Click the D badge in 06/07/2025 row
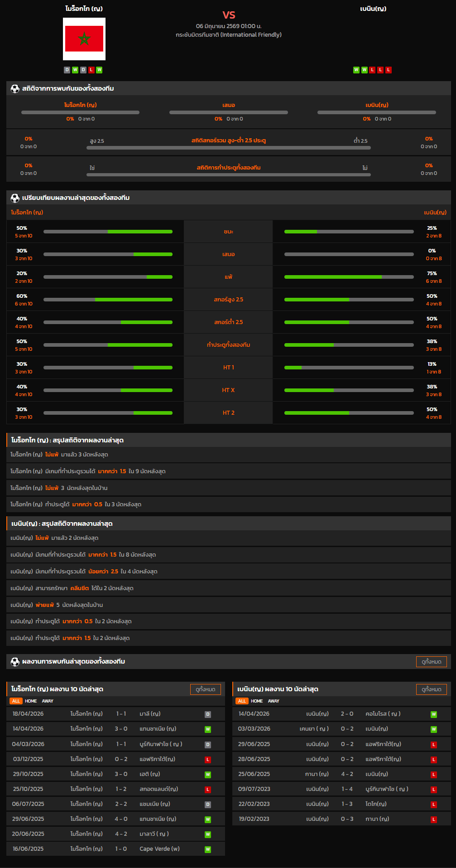This screenshot has height=868, width=456. [208, 805]
